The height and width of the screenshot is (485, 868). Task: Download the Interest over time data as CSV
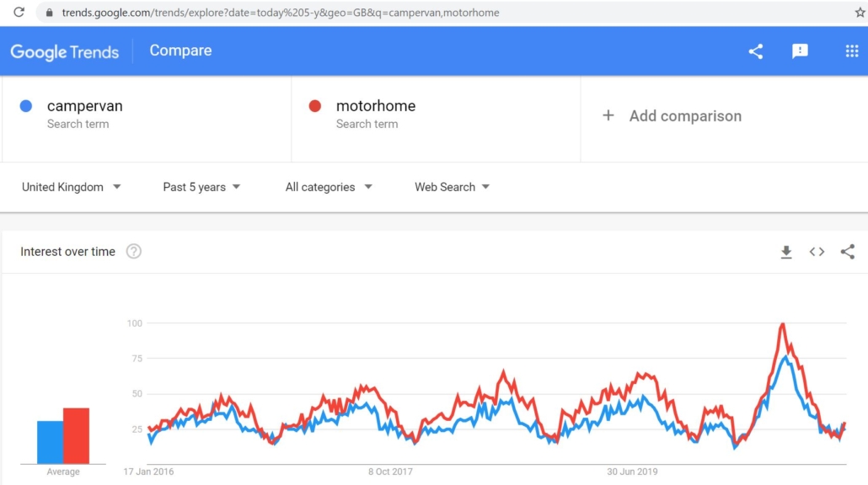(786, 251)
